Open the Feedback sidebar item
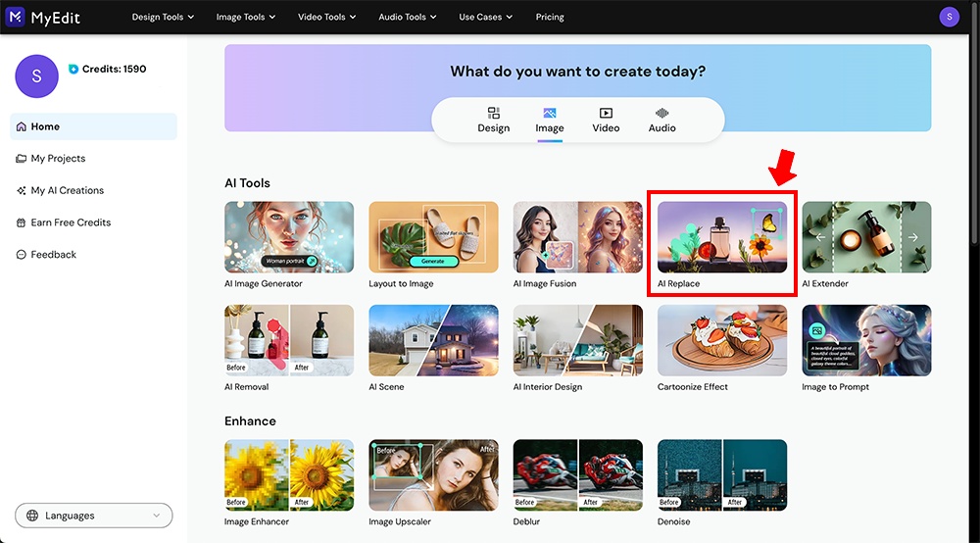Viewport: 980px width, 543px height. 53,255
